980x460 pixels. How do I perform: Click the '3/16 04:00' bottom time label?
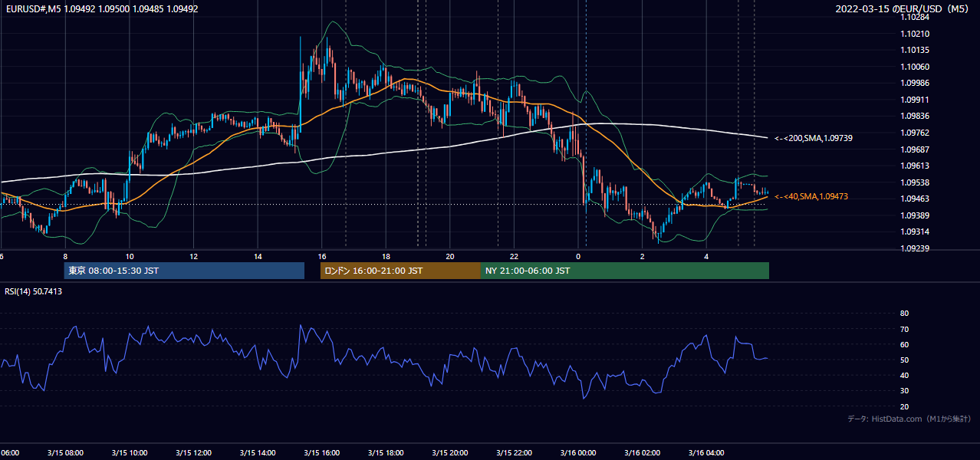[x=706, y=453]
